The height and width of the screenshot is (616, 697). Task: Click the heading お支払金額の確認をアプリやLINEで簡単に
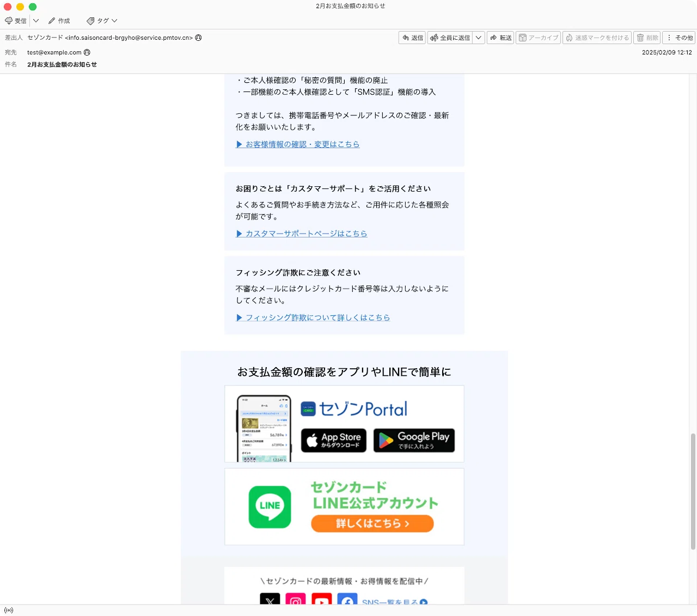click(344, 372)
